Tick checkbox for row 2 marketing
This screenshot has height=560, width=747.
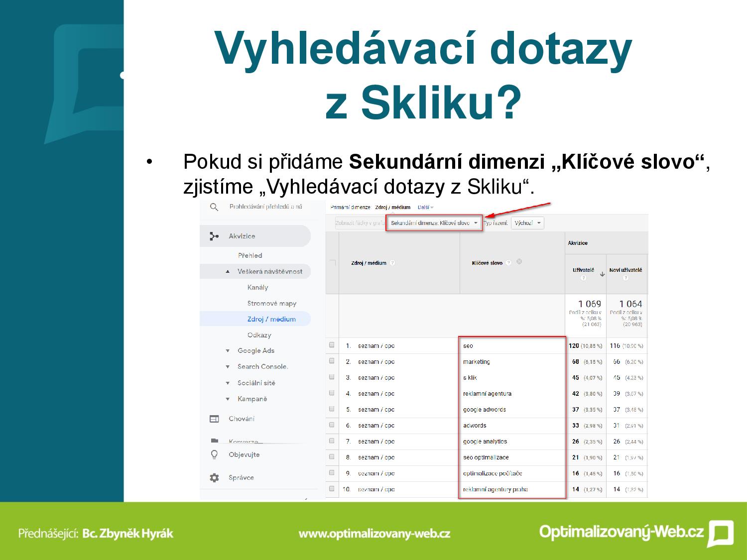[x=332, y=361]
